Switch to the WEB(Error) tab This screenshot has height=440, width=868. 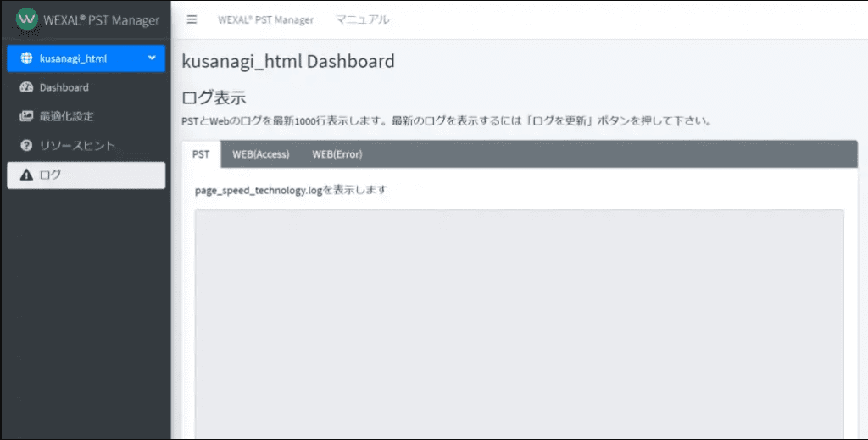pyautogui.click(x=337, y=154)
